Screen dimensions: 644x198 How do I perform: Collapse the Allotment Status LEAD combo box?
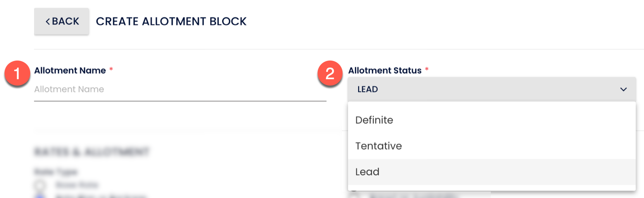(x=491, y=89)
